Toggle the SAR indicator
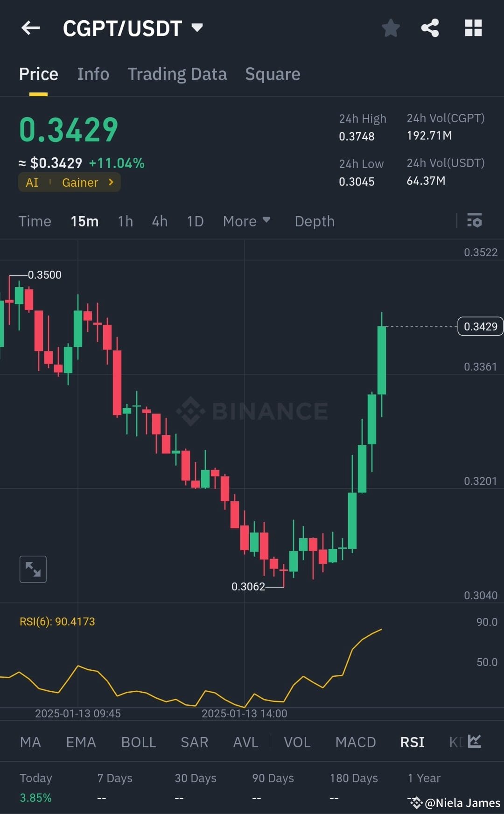 pos(195,742)
